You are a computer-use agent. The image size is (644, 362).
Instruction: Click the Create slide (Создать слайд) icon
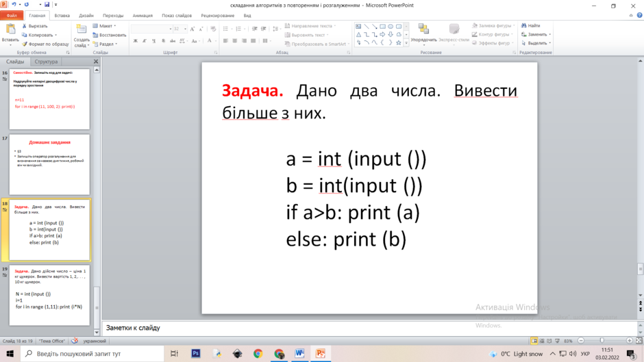coord(82,29)
